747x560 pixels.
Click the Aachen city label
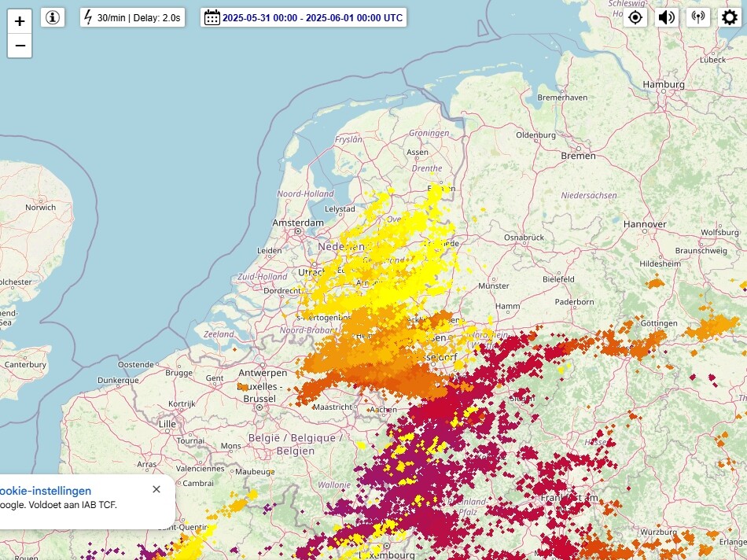[384, 410]
